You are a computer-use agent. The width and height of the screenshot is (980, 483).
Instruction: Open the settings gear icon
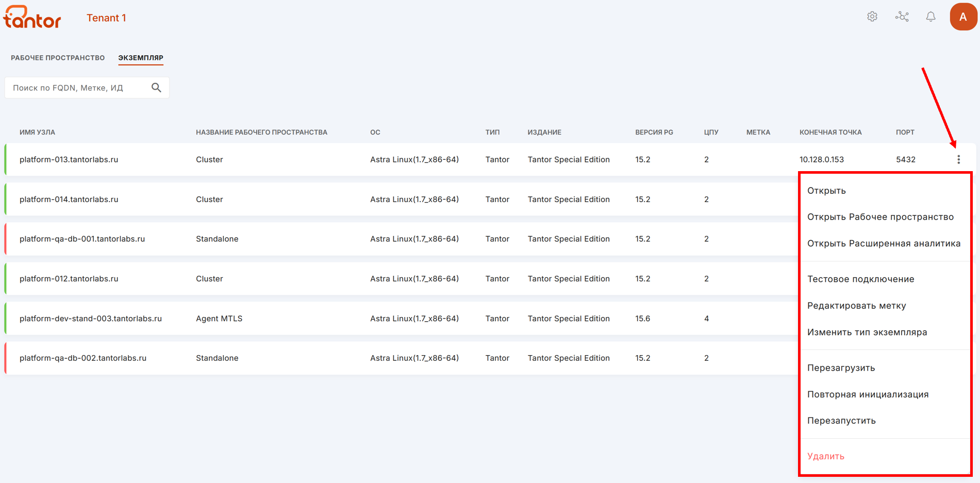click(872, 17)
